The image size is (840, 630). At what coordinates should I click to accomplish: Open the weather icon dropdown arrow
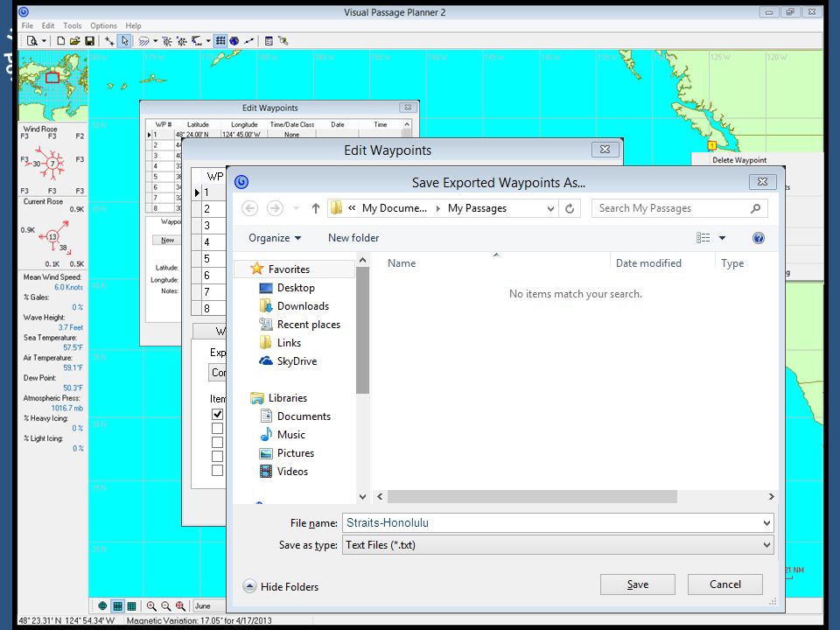click(x=156, y=41)
